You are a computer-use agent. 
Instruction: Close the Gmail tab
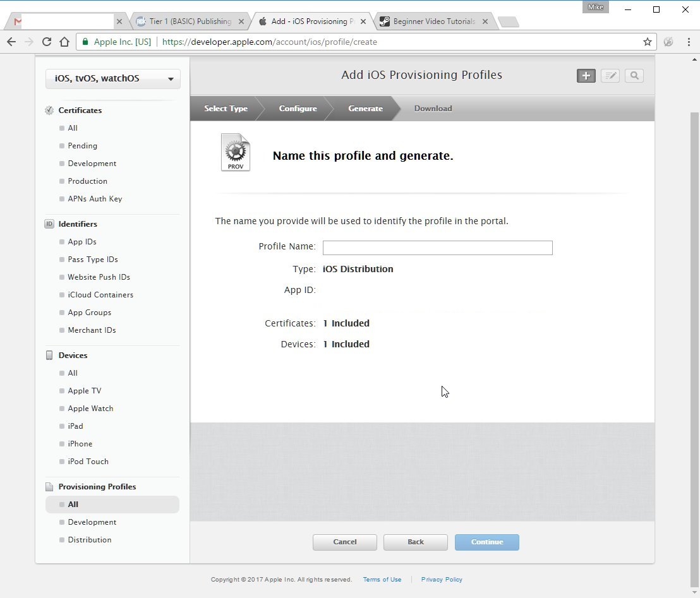click(119, 21)
